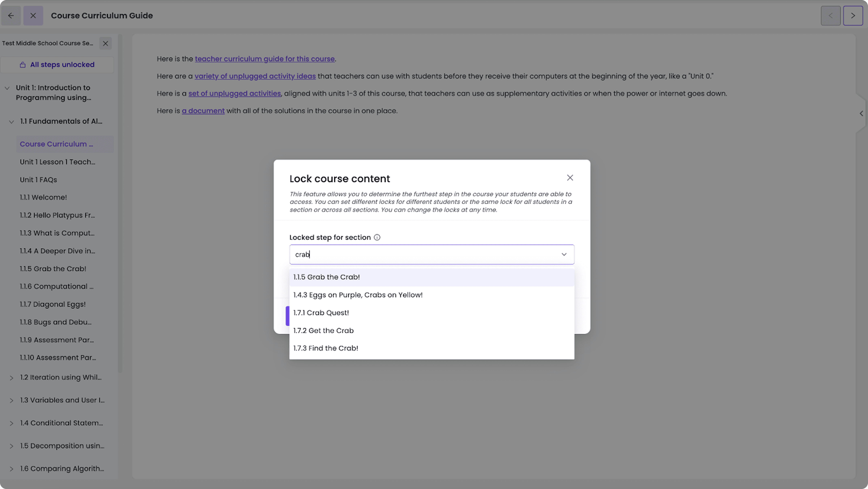Open teacher curriculum guide link
This screenshot has height=489, width=868.
(265, 59)
